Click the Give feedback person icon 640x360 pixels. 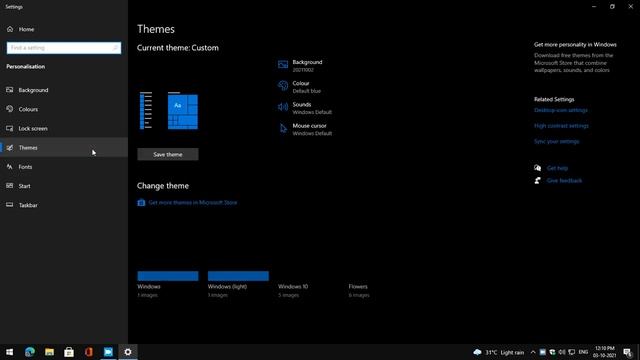[x=538, y=180]
